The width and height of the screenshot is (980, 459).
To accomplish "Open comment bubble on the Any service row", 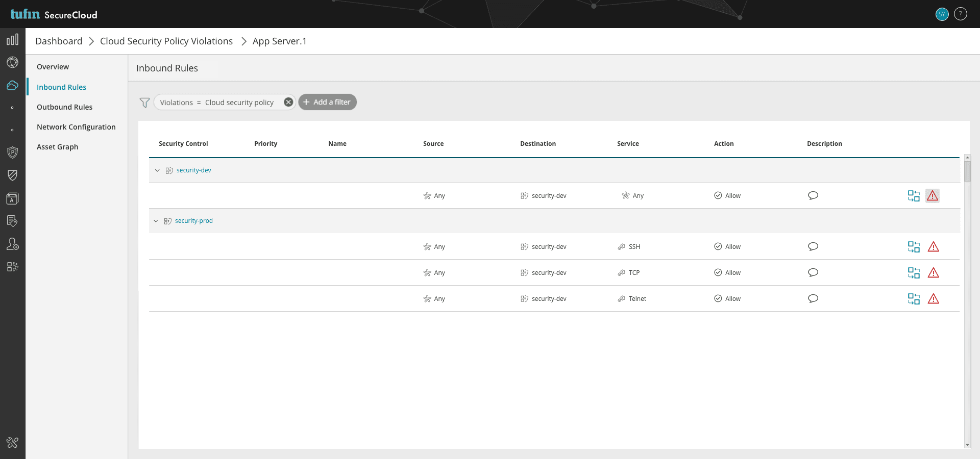I will 813,195.
